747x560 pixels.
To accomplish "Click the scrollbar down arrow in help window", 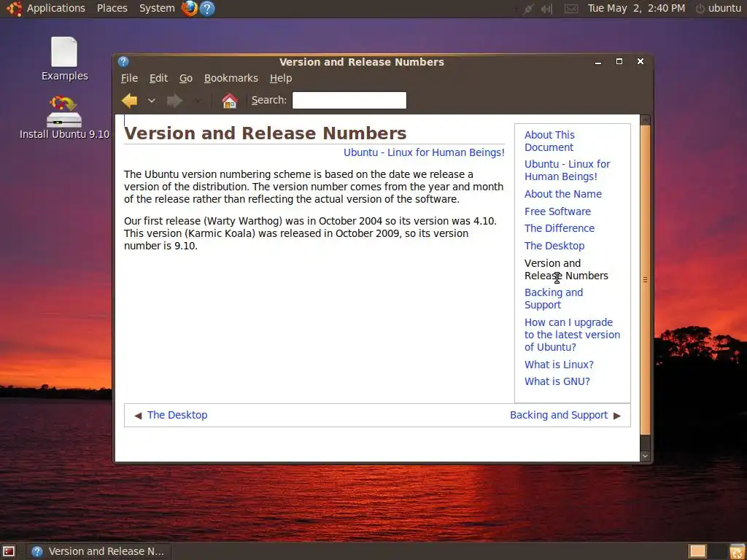I will 645,456.
